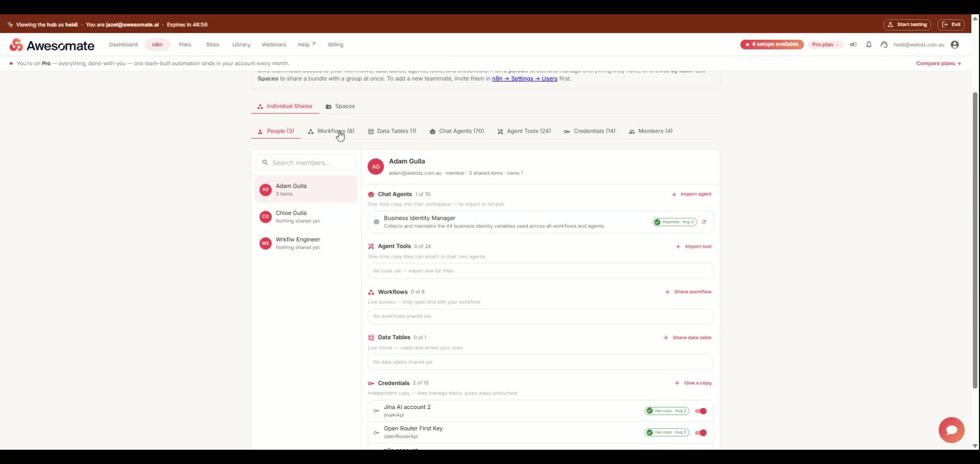Open the Help external link
This screenshot has height=464, width=980.
[x=306, y=45]
